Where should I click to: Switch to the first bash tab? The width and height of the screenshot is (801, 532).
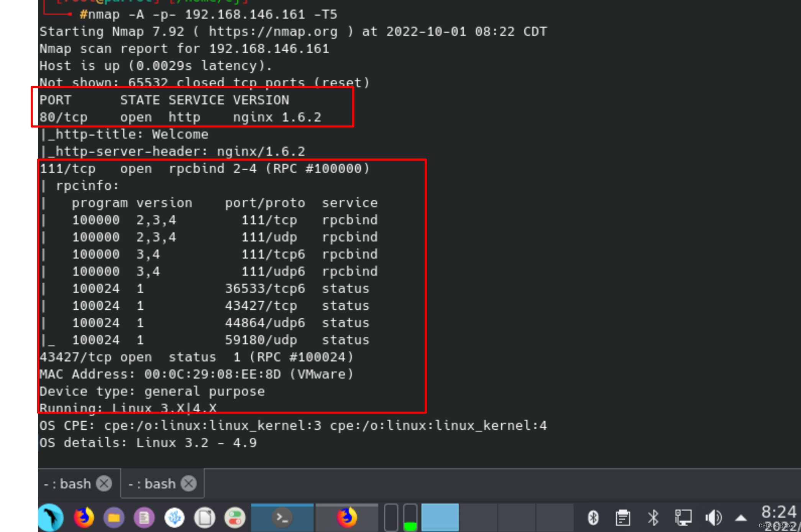68,484
